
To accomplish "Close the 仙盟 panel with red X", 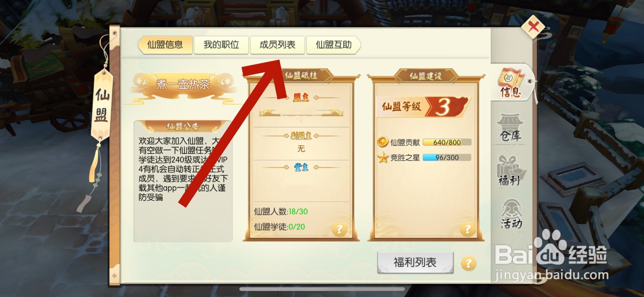I will (533, 27).
